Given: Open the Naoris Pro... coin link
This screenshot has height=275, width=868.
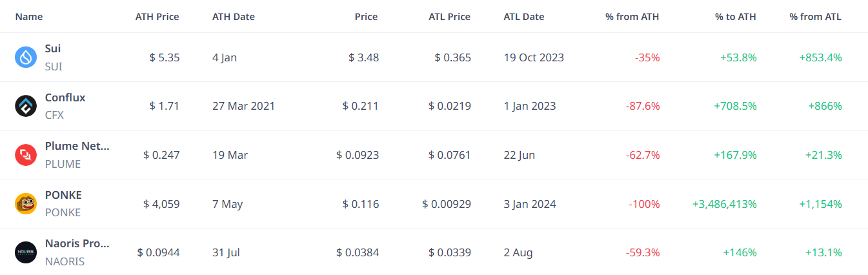Looking at the screenshot, I should click(x=77, y=244).
